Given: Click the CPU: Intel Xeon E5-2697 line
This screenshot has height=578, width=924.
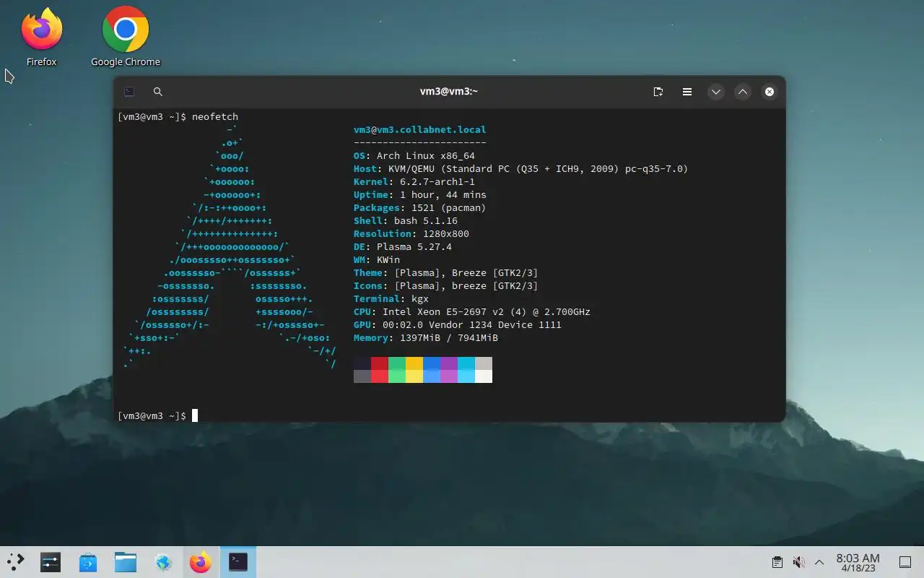Looking at the screenshot, I should (472, 312).
